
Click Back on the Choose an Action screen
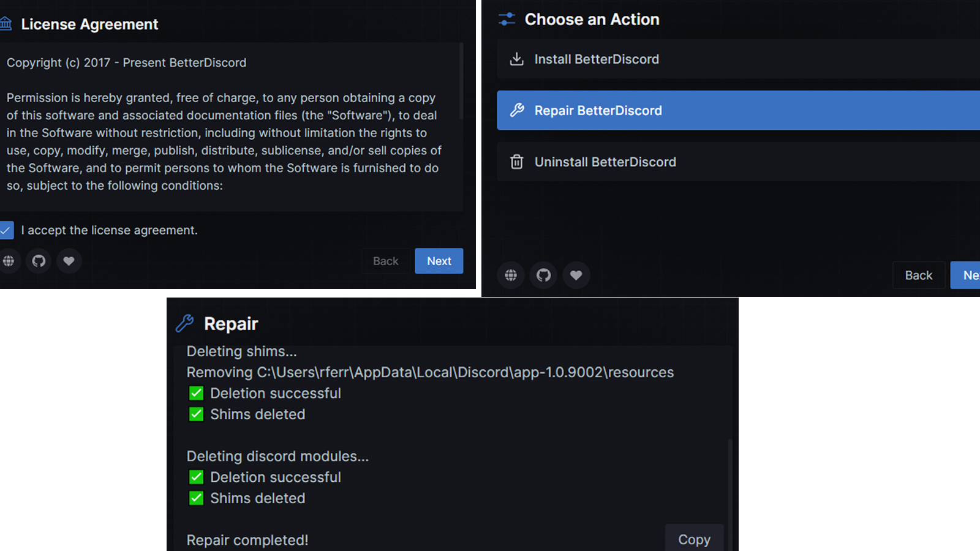pos(918,275)
